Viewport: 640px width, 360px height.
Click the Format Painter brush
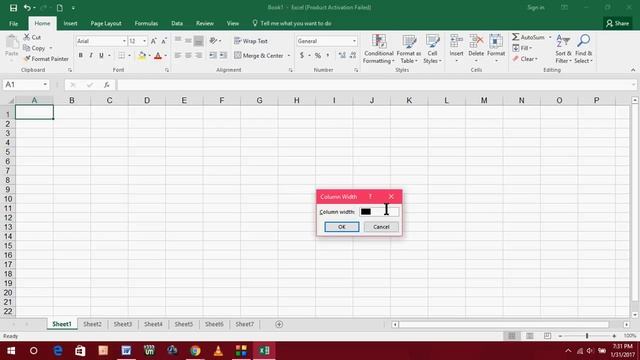46,59
